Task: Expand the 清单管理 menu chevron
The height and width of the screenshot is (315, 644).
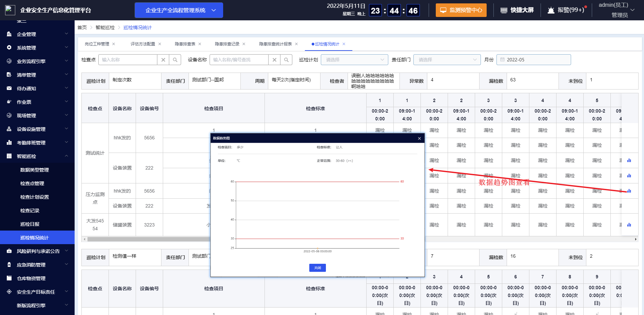Action: 66,75
